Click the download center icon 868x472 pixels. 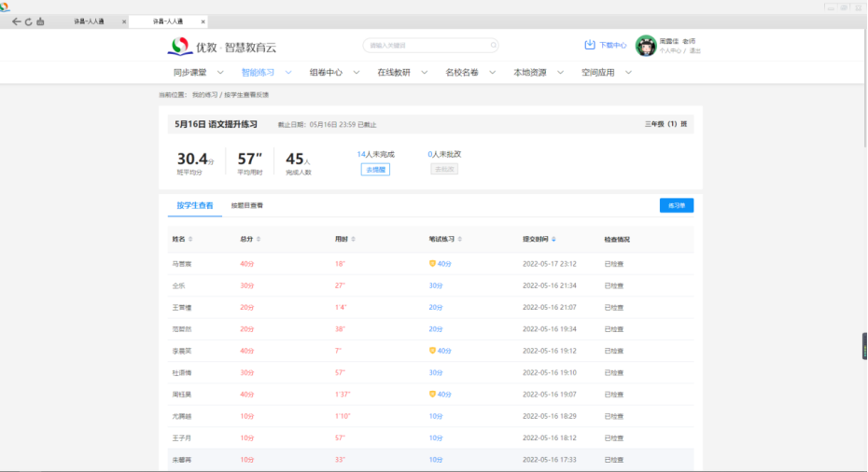pos(590,45)
